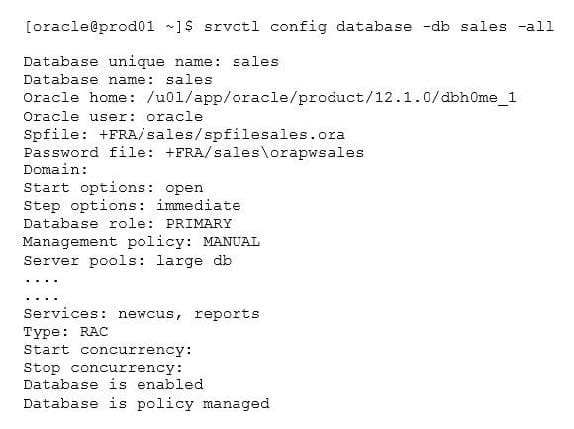Click the Password file orapwsales line
The image size is (574, 429).
pos(194,152)
